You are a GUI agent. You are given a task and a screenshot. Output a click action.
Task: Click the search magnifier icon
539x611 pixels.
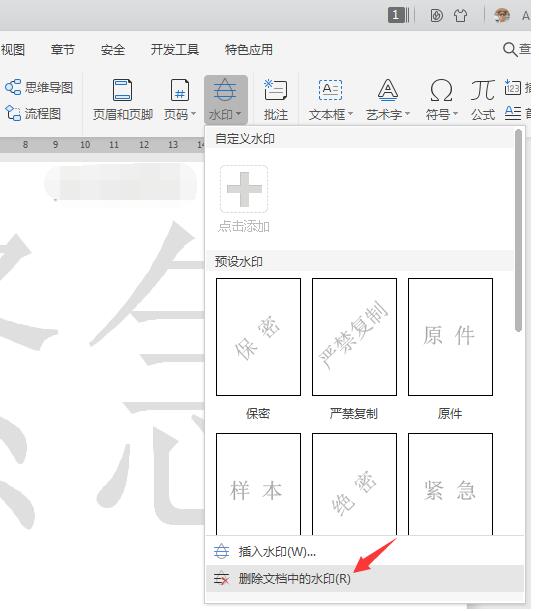(x=509, y=49)
